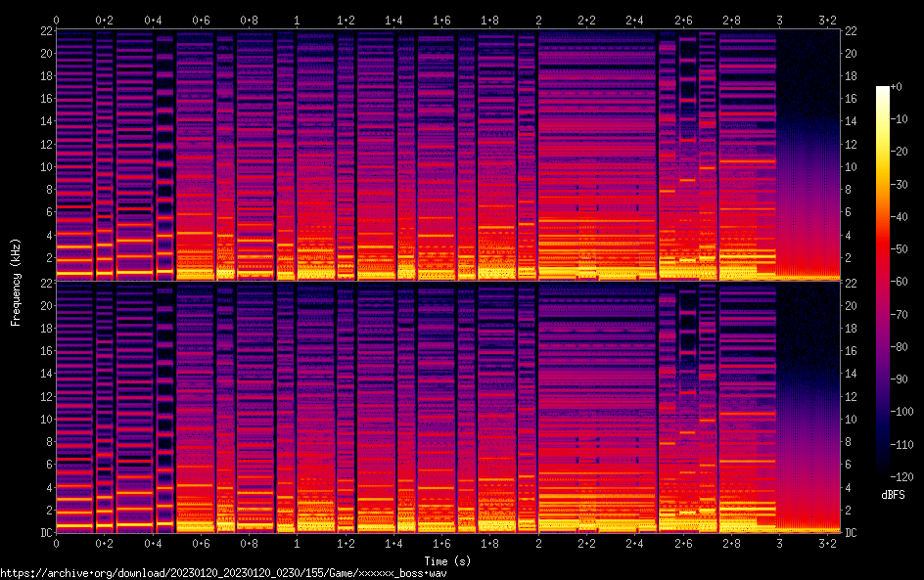Click the '22' label at the top-left frequency axis
This screenshot has width=924, height=580.
tap(44, 31)
